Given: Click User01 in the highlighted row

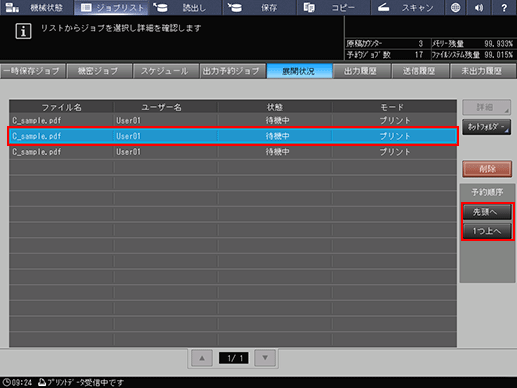Looking at the screenshot, I should point(128,136).
